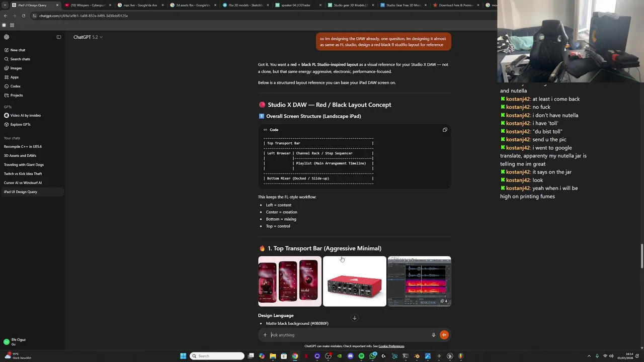This screenshot has width=644, height=362.
Task: Open Spotify from the taskbar
Action: tap(361, 356)
